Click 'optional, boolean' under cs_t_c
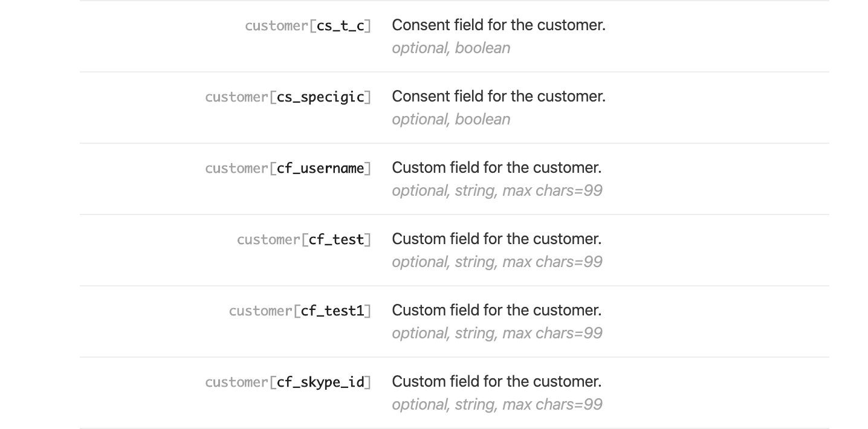868x429 pixels. click(x=451, y=48)
